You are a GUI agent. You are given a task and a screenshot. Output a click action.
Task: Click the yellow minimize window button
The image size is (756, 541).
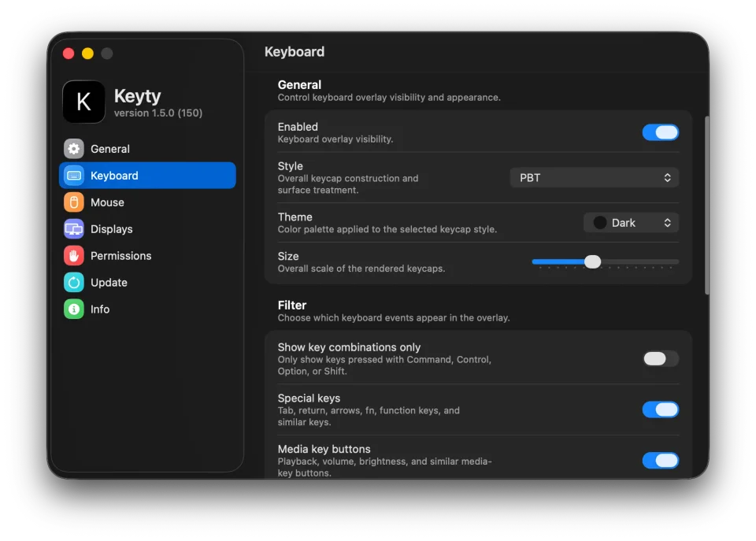(87, 54)
